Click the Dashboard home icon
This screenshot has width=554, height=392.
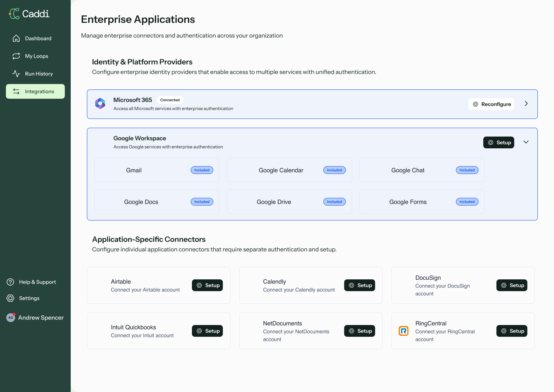click(x=16, y=38)
